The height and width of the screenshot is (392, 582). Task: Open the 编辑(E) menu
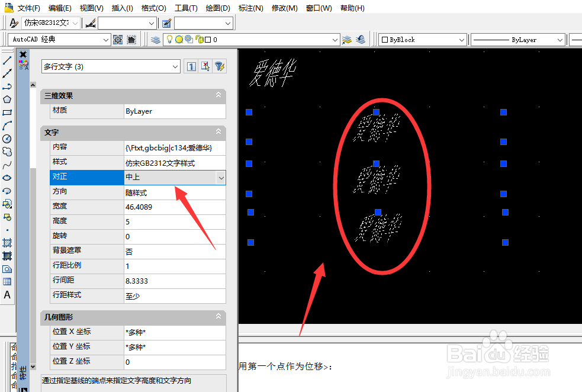[x=60, y=8]
